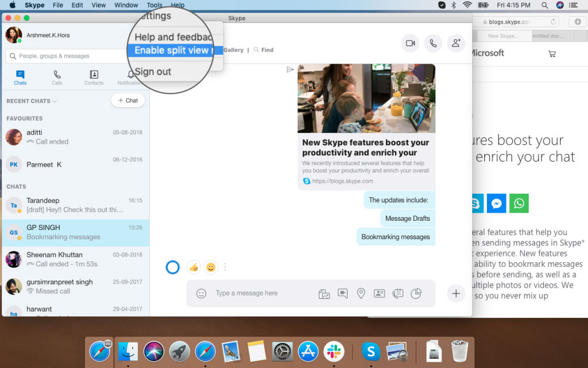Open the shopping cart in Safari window
The height and width of the screenshot is (368, 588).
click(552, 53)
